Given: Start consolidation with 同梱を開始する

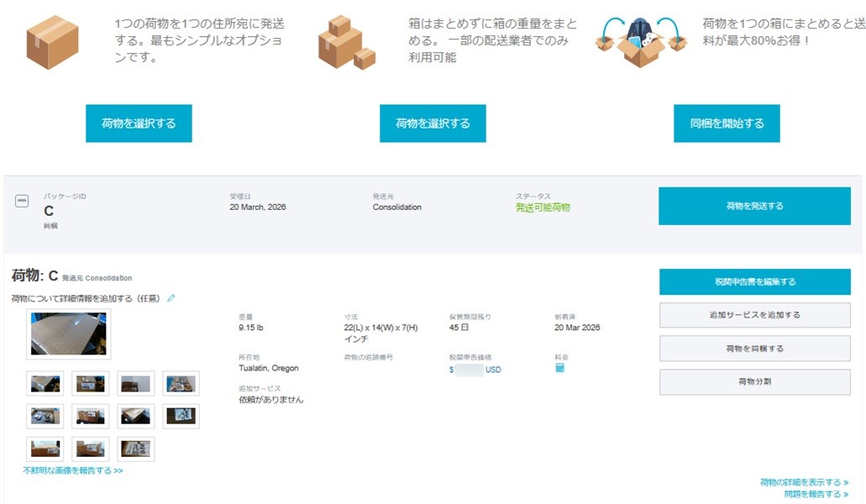Looking at the screenshot, I should point(727,123).
